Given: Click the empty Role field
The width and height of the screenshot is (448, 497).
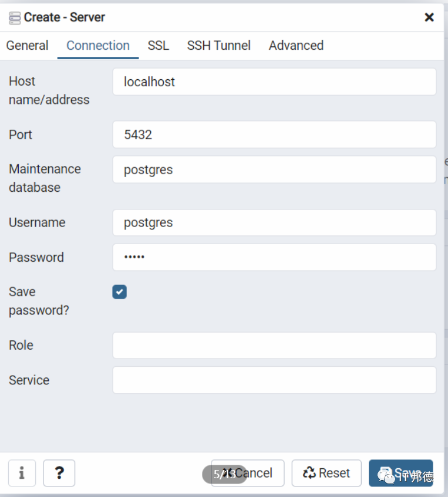Looking at the screenshot, I should (274, 345).
